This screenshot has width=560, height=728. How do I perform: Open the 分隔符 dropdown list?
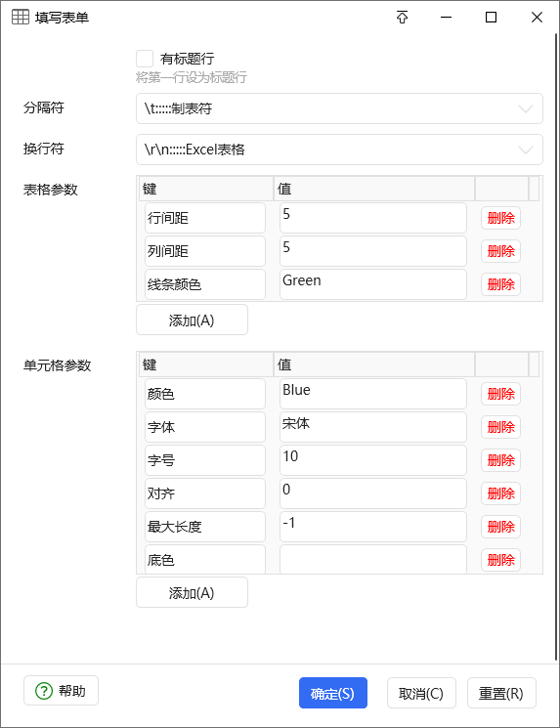coord(339,108)
